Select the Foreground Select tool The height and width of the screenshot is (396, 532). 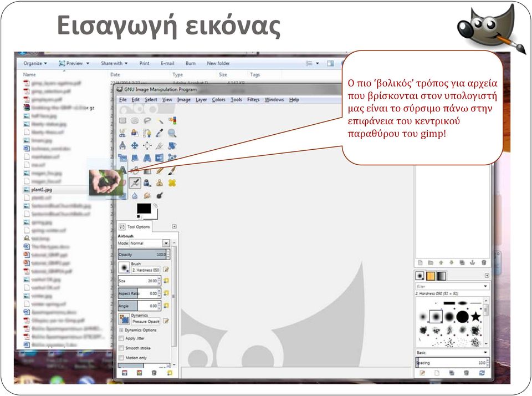[135, 133]
